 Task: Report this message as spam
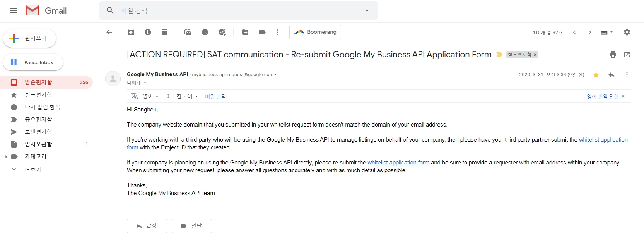click(148, 32)
